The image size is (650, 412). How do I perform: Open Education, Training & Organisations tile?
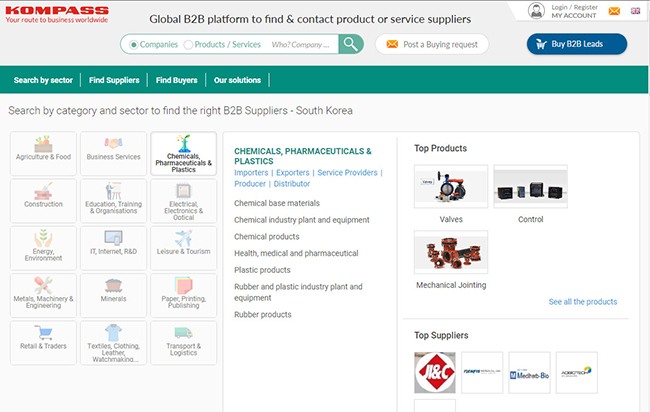tap(114, 201)
